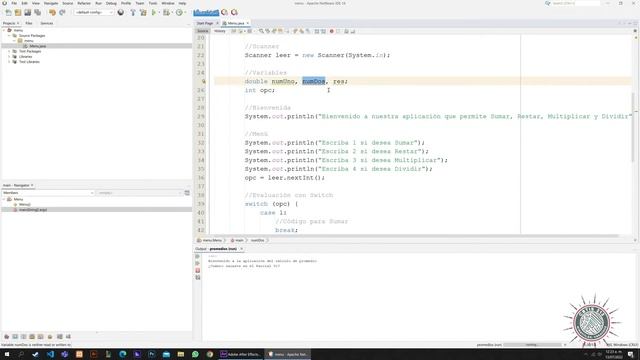Image resolution: width=640 pixels, height=360 pixels.
Task: Open the Members dropdown in Navigator
Action: click(48, 193)
